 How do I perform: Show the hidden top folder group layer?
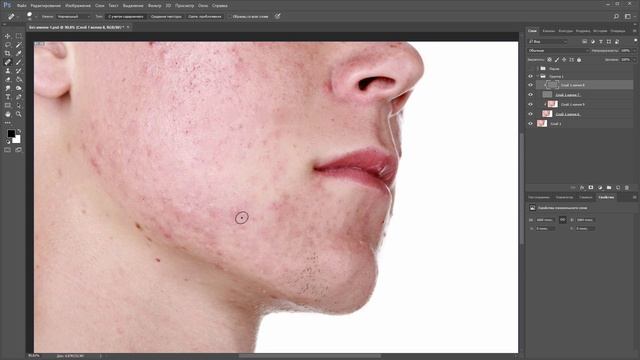(x=531, y=69)
